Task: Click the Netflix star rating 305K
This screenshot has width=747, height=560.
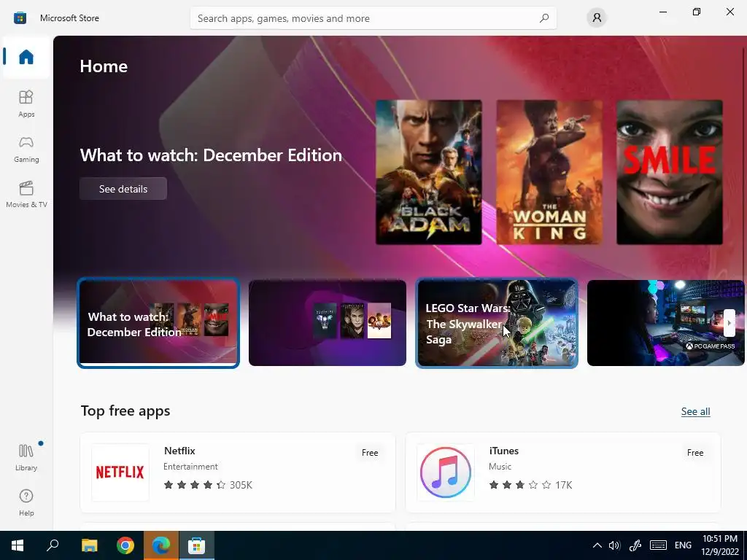Action: [208, 485]
